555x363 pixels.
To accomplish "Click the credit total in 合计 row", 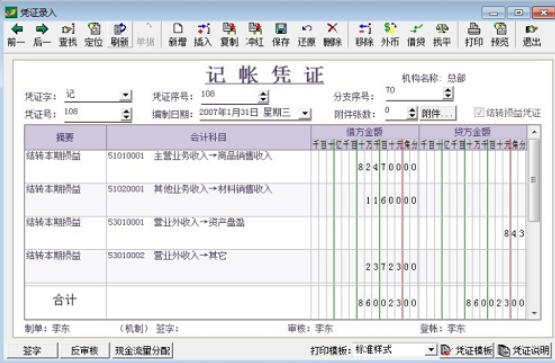I will pyautogui.click(x=473, y=303).
